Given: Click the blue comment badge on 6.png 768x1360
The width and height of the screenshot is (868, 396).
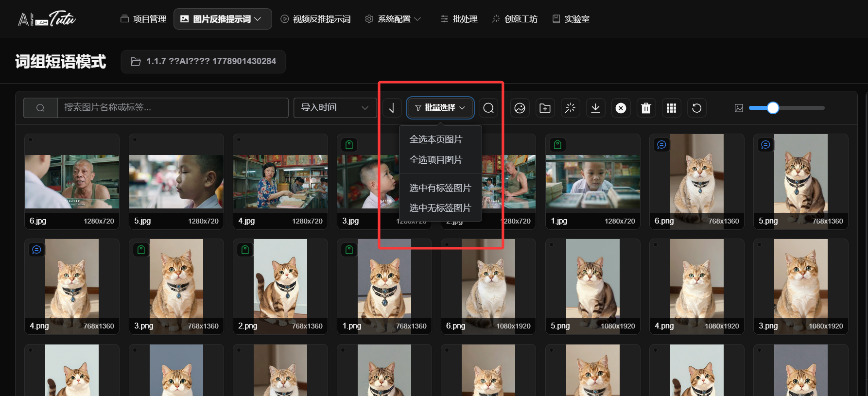Looking at the screenshot, I should pos(661,144).
